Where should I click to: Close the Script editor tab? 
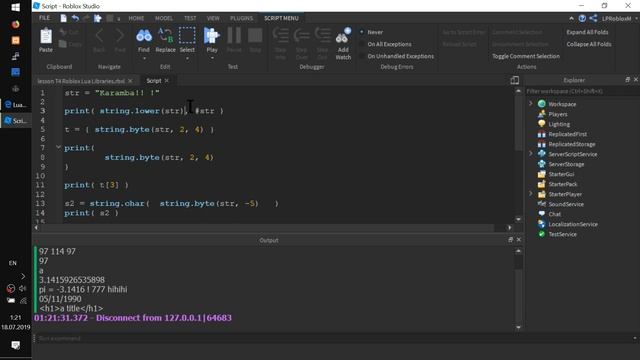pyautogui.click(x=167, y=81)
